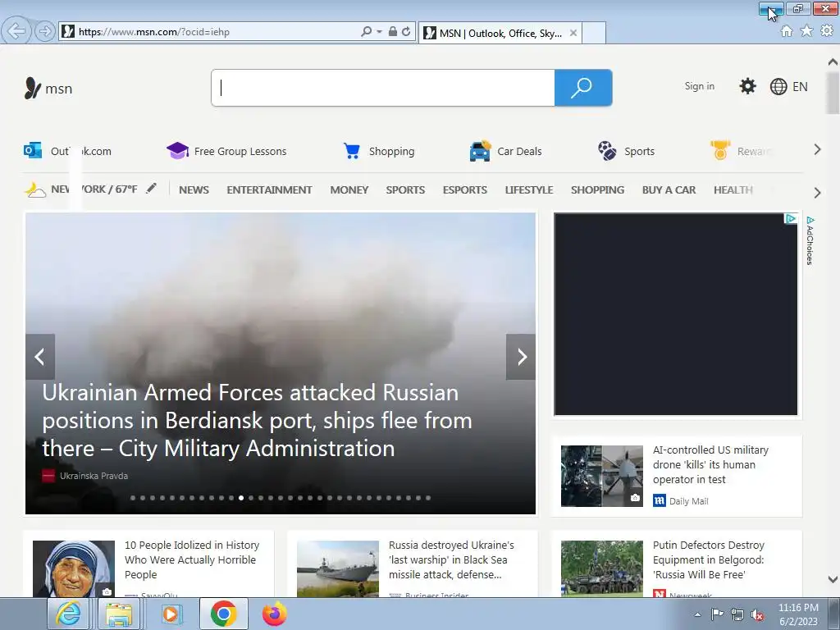Click into the MSN web search box
The image size is (840, 630).
383,88
